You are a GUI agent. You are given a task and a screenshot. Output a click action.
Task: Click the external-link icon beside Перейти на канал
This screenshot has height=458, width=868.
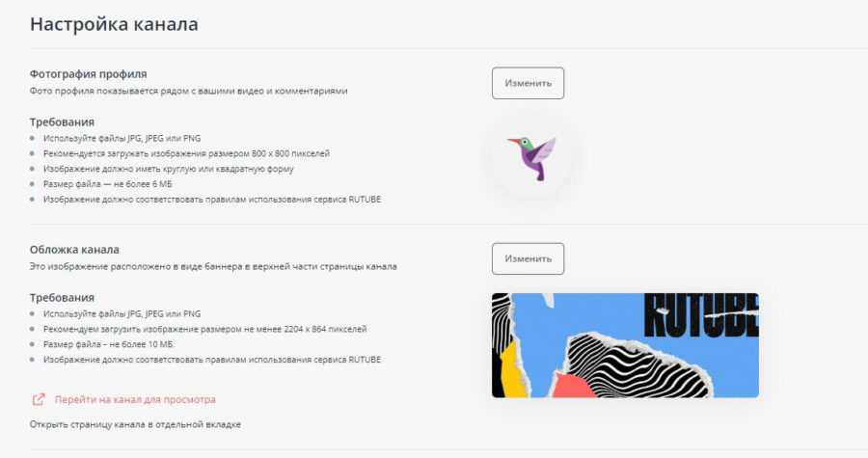point(39,399)
